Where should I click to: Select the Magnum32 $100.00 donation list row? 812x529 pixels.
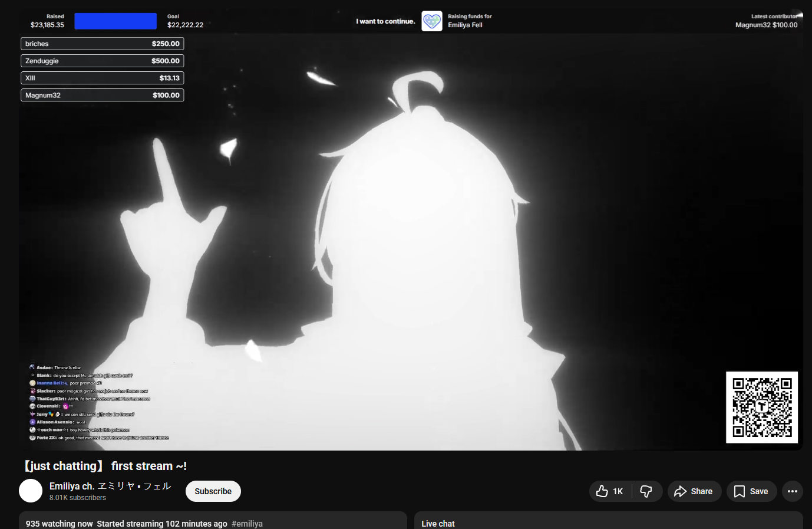tap(103, 95)
